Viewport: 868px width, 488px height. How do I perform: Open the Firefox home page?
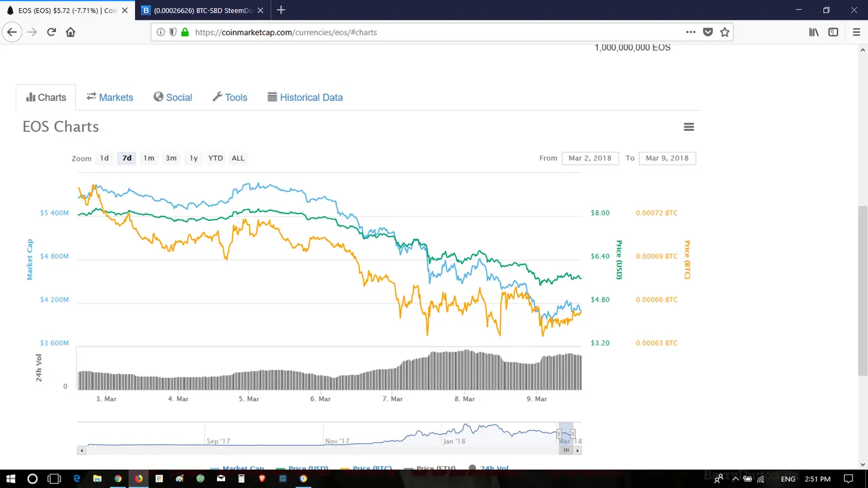click(71, 32)
